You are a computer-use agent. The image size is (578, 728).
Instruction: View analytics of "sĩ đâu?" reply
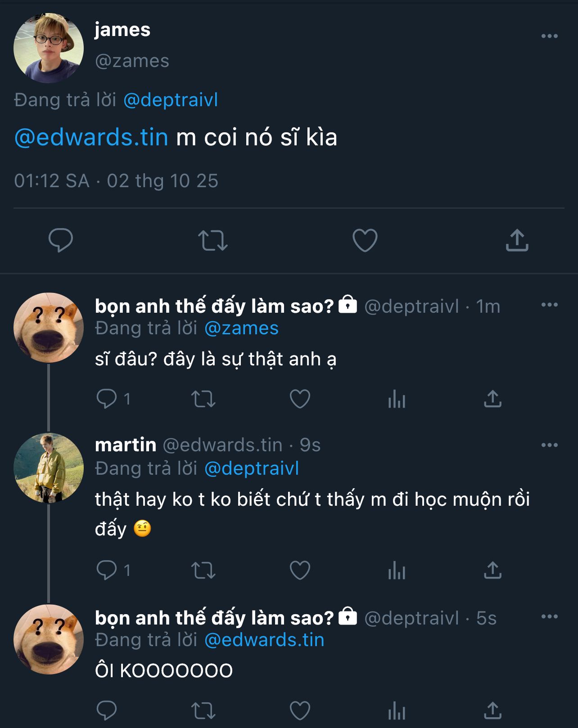pyautogui.click(x=397, y=399)
